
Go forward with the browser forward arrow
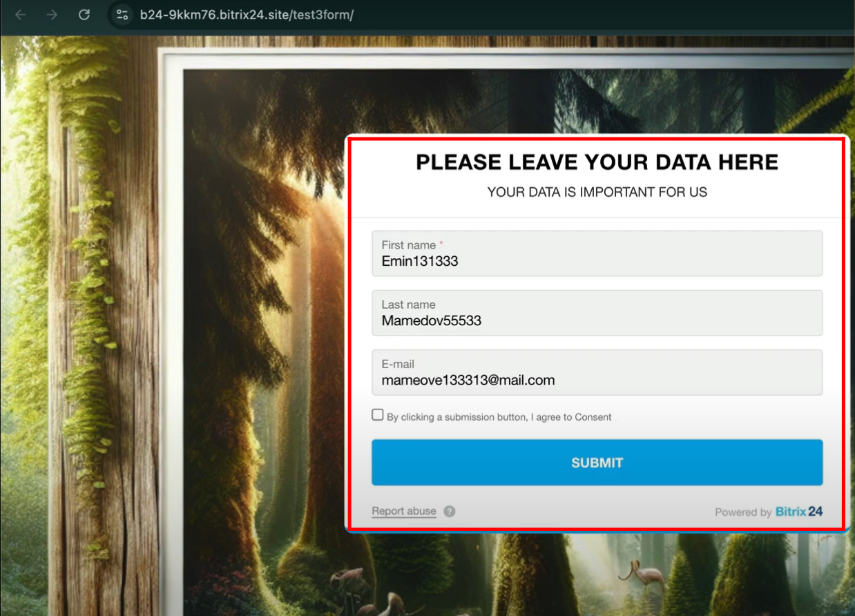52,15
